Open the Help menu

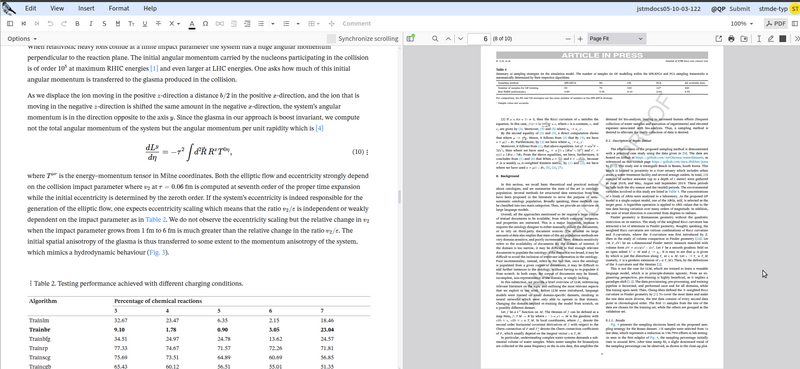pyautogui.click(x=150, y=8)
